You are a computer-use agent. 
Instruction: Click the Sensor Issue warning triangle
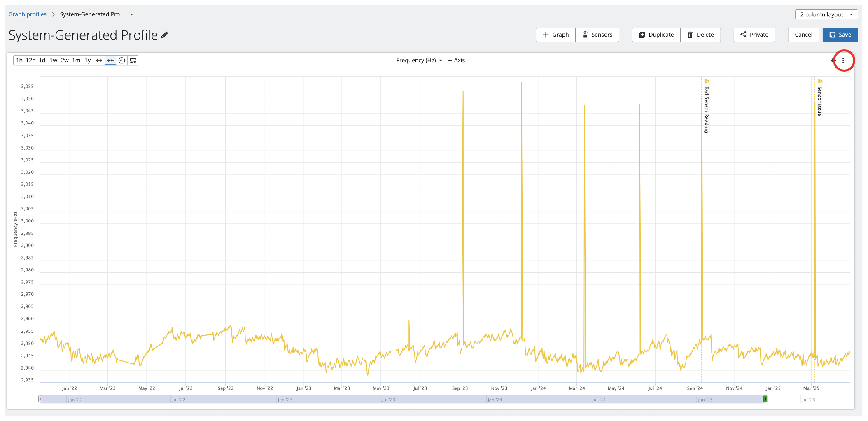click(x=820, y=81)
